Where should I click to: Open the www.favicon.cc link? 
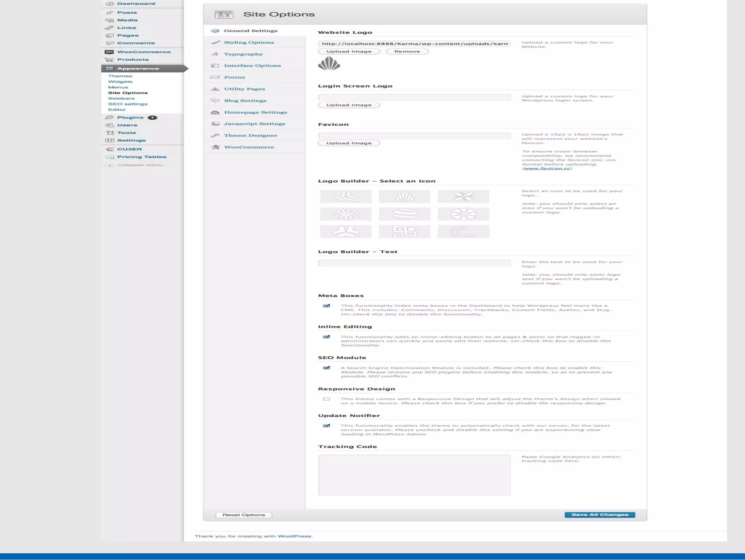click(x=546, y=168)
